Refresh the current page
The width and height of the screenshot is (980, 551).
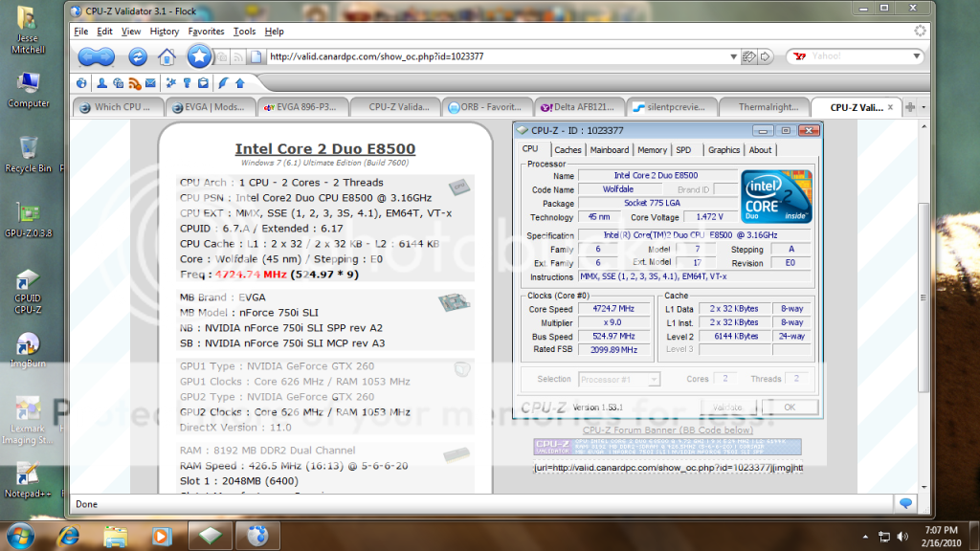point(138,56)
